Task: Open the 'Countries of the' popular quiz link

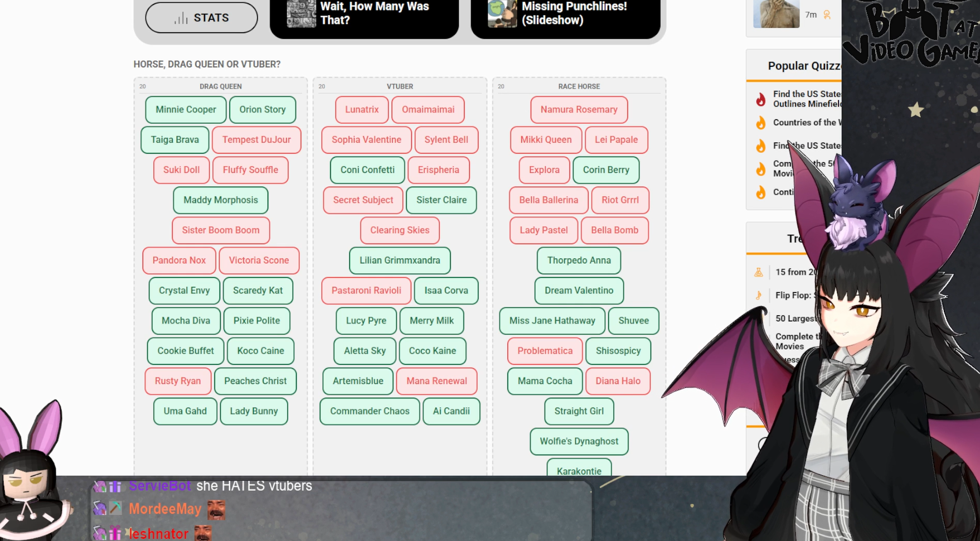Action: (807, 123)
